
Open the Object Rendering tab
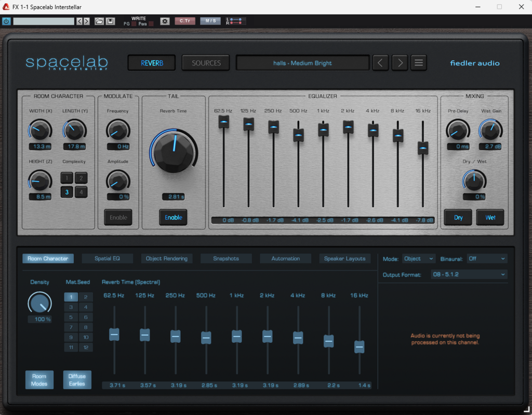[x=167, y=259]
